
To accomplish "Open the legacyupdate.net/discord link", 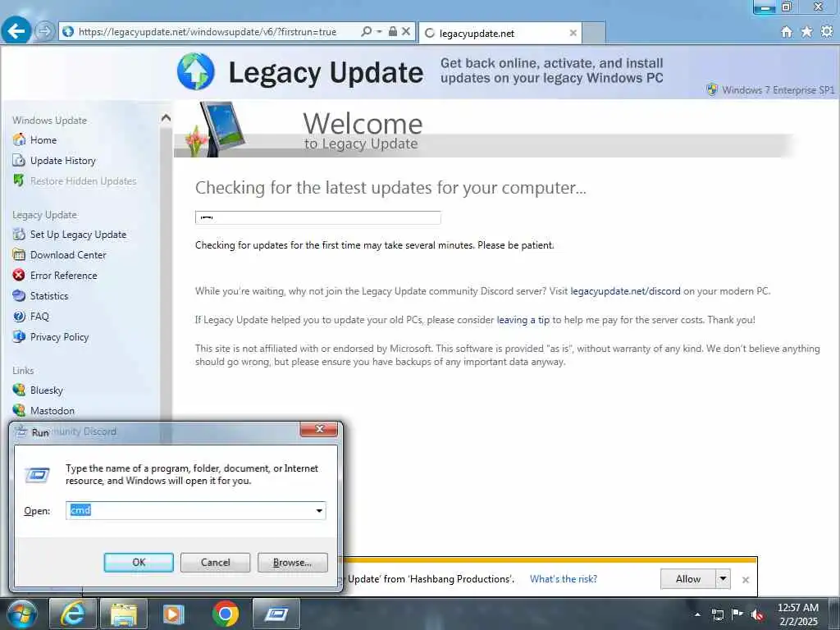I will click(x=625, y=291).
